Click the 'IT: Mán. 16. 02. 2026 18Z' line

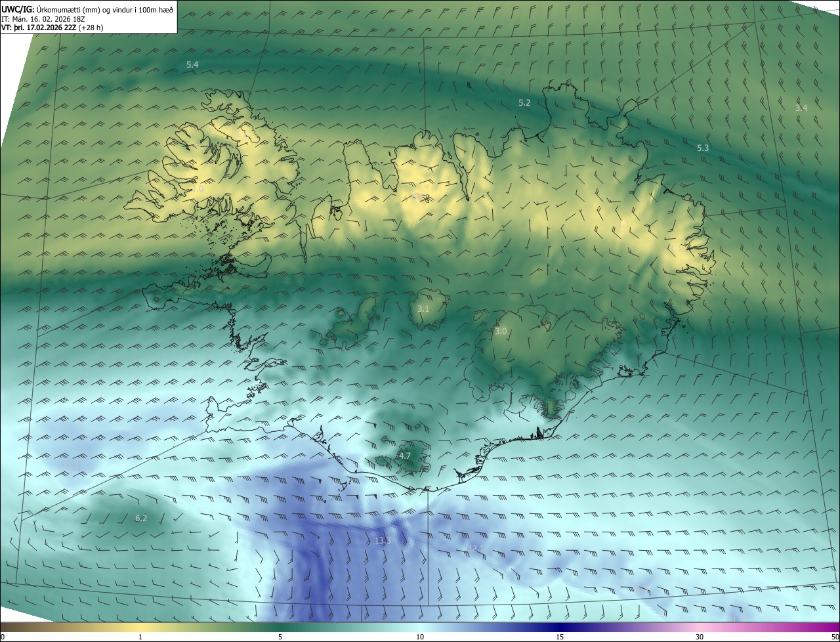click(45, 18)
